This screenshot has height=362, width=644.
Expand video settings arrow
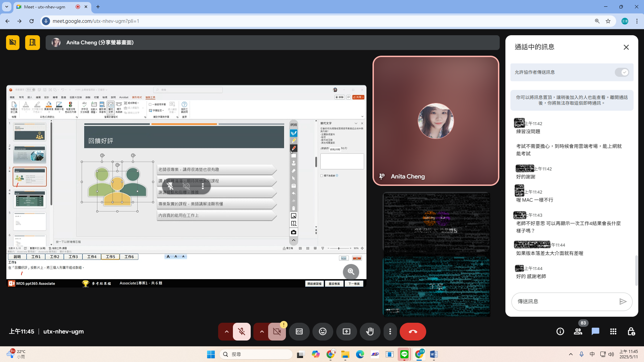coord(262,331)
